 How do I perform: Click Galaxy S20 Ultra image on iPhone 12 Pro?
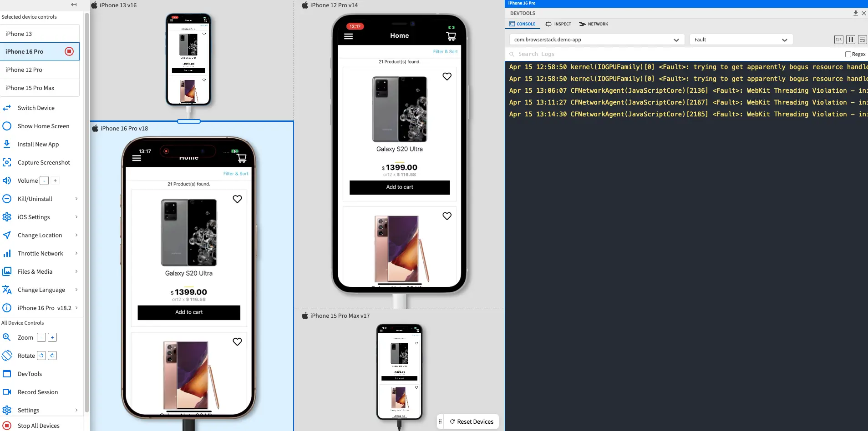point(400,109)
